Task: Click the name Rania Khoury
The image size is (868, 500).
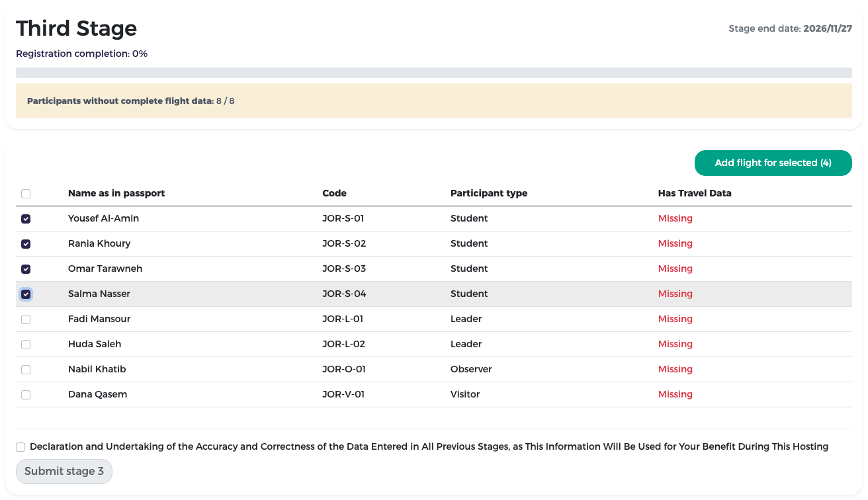Action: pyautogui.click(x=99, y=243)
